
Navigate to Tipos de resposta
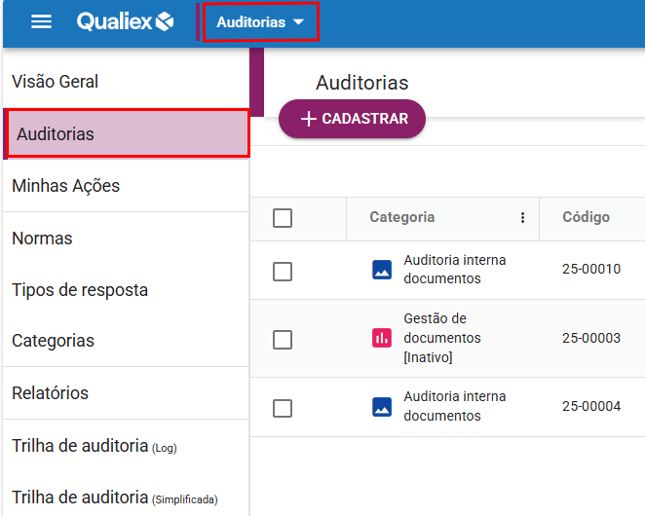coord(80,290)
